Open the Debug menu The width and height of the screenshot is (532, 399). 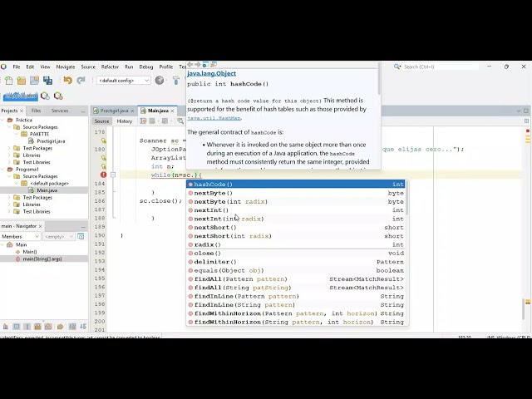pyautogui.click(x=146, y=66)
